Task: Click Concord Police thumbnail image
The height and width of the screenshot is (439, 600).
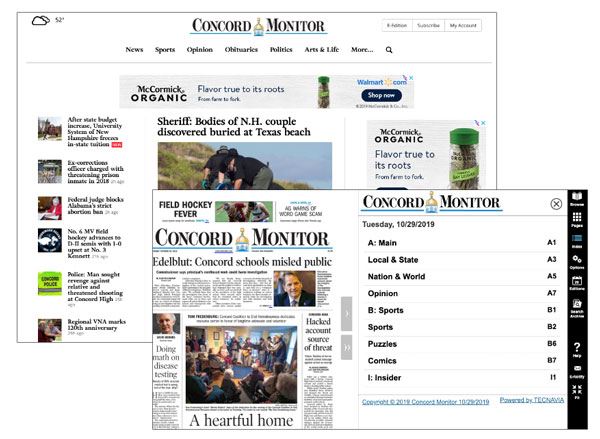Action: pyautogui.click(x=50, y=284)
